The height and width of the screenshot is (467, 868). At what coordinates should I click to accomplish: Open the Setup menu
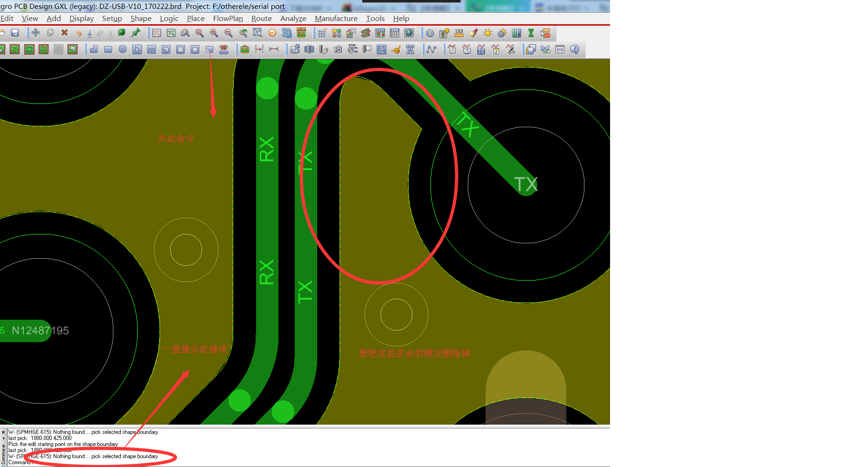coord(112,19)
